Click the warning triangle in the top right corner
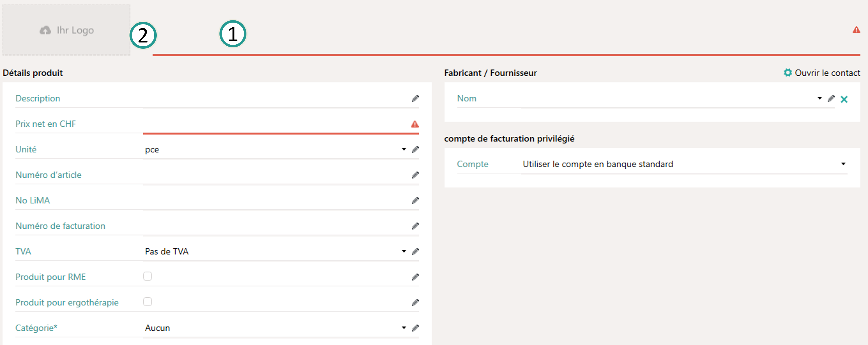The width and height of the screenshot is (868, 345). click(857, 30)
